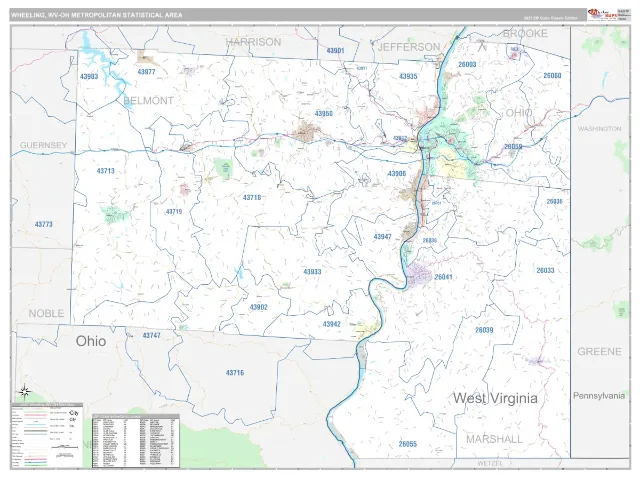Select the NOBLE county label
This screenshot has height=480, width=640.
[47, 313]
